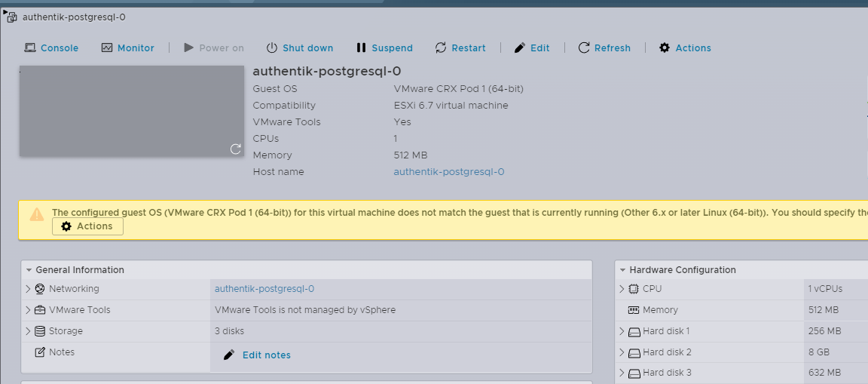The image size is (868, 384).
Task: Select the text '3 disks'
Action: [229, 330]
